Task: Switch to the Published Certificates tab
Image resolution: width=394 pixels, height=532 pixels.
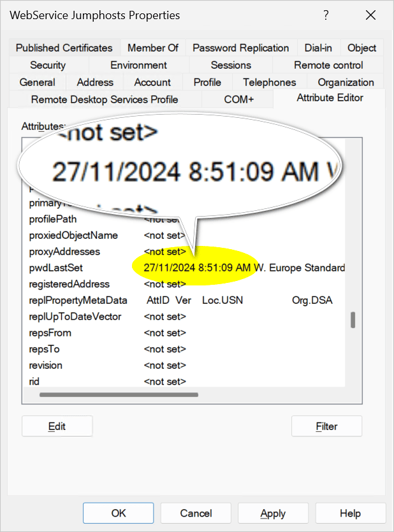Action: [x=64, y=48]
